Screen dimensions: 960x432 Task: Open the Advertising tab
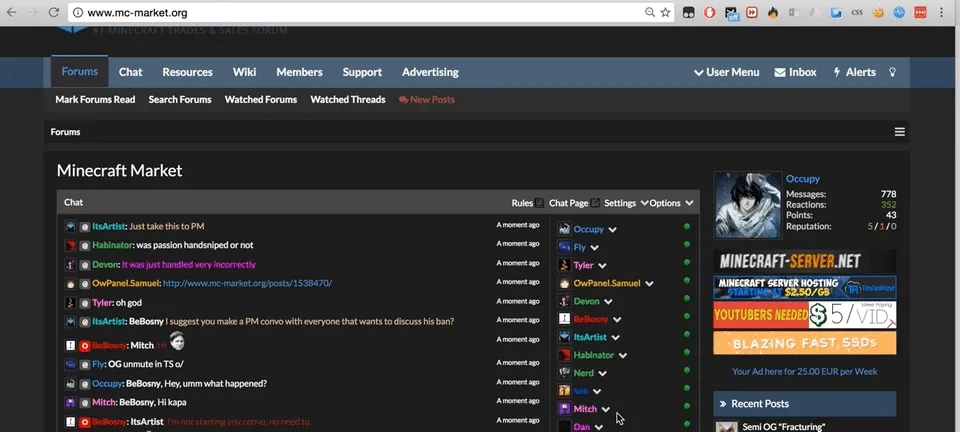[x=430, y=72]
